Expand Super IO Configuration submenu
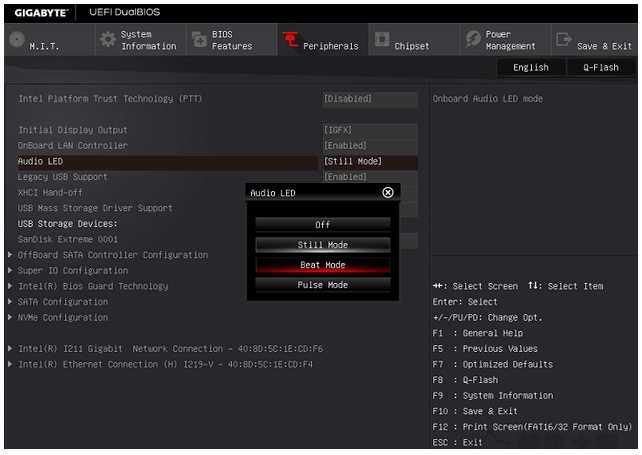Image resolution: width=642 pixels, height=455 pixels. 72,271
